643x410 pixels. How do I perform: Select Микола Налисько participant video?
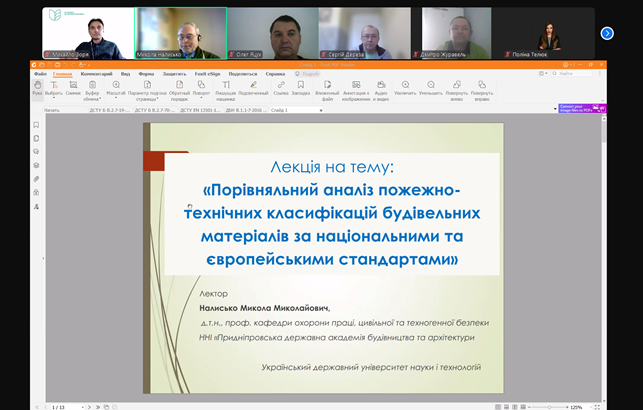pos(181,33)
